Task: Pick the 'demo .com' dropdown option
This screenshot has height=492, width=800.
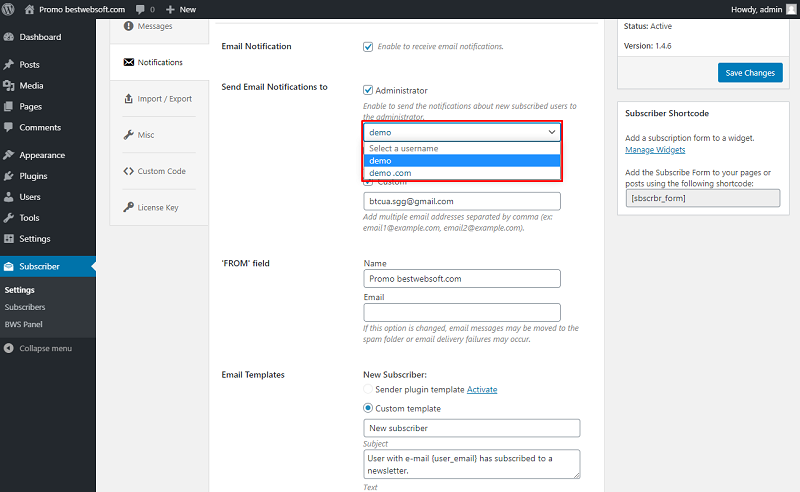Action: pos(462,173)
